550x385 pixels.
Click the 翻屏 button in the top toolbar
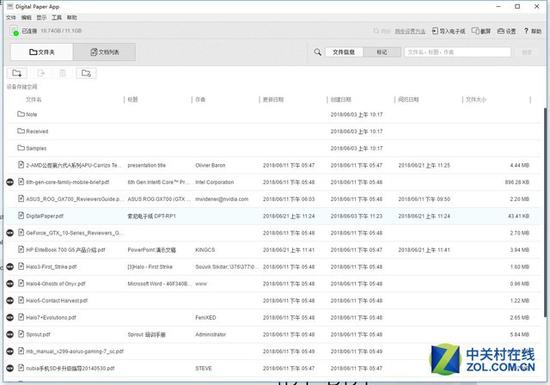click(x=481, y=31)
